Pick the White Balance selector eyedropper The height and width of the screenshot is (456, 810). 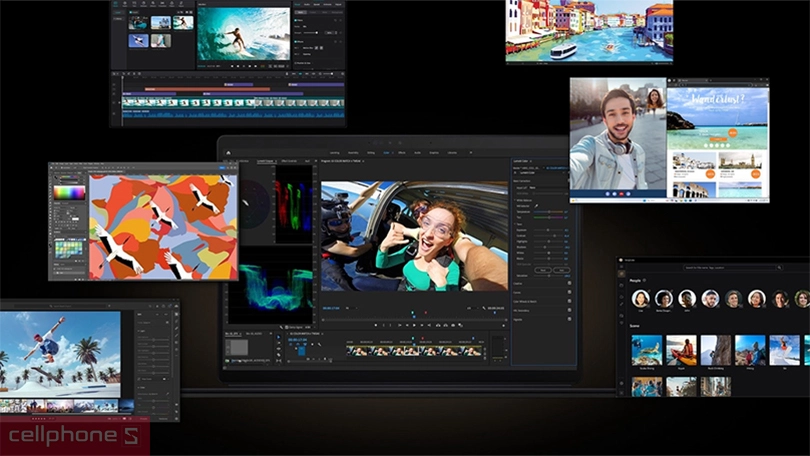pos(536,205)
